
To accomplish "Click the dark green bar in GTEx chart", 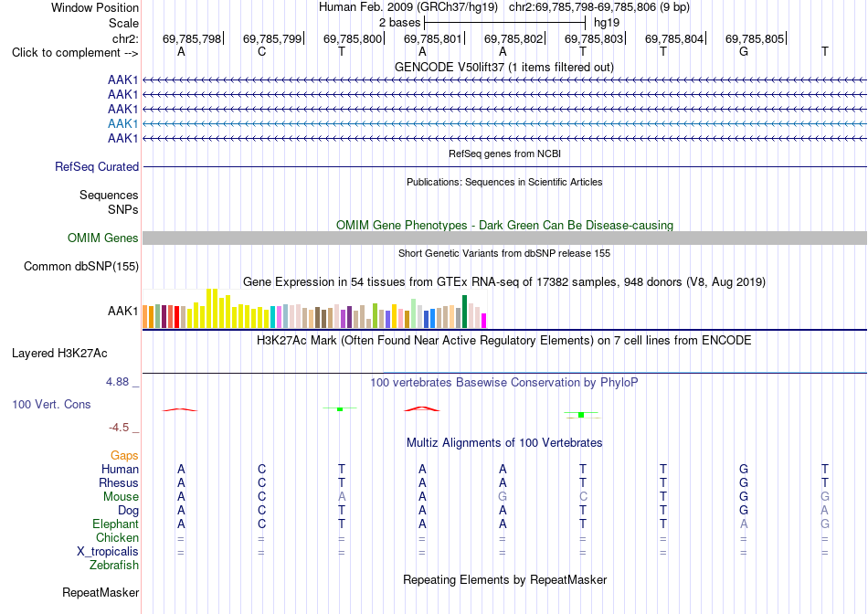I will 465,312.
